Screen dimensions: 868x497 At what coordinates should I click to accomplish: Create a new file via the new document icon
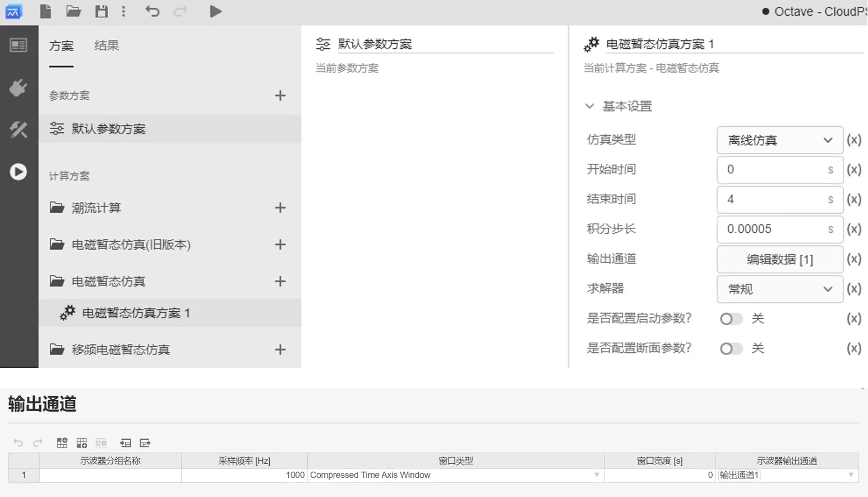(45, 11)
